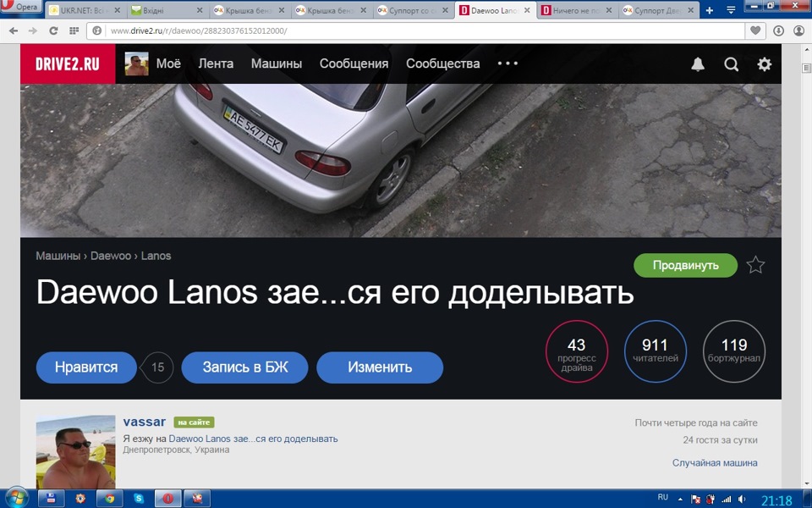Switch to the UKR.NET tab

tap(85, 10)
